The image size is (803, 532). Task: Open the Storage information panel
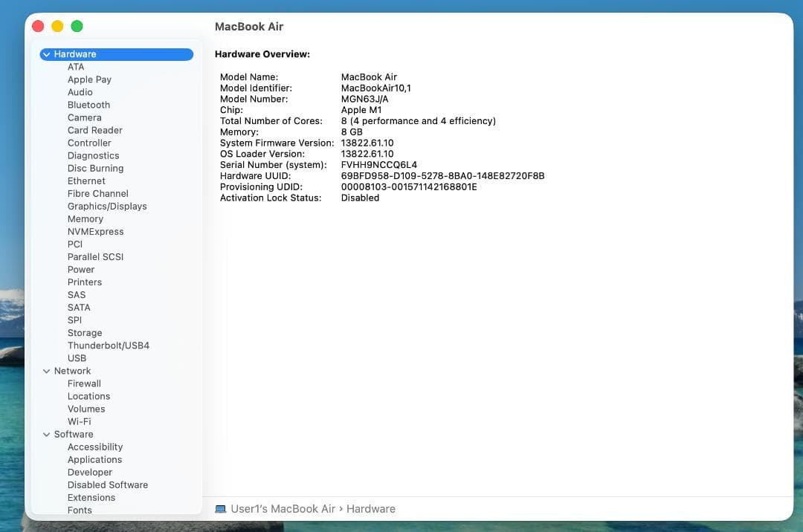[84, 333]
